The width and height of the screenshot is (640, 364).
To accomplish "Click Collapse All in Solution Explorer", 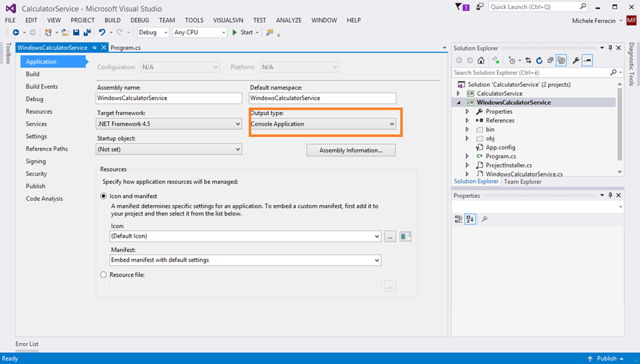I will [550, 61].
